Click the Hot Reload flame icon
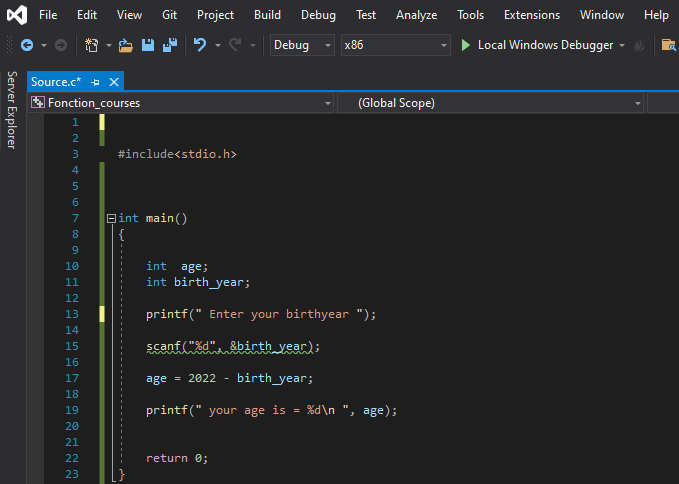 640,45
